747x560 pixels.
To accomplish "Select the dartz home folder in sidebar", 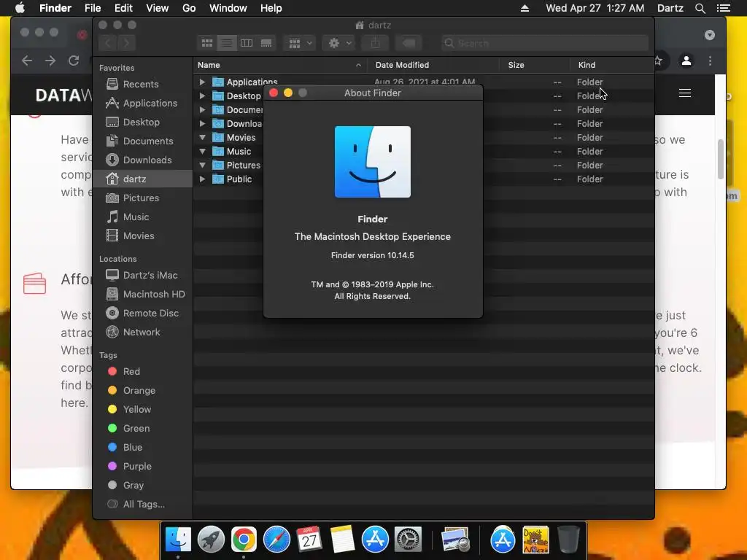I will click(142, 179).
